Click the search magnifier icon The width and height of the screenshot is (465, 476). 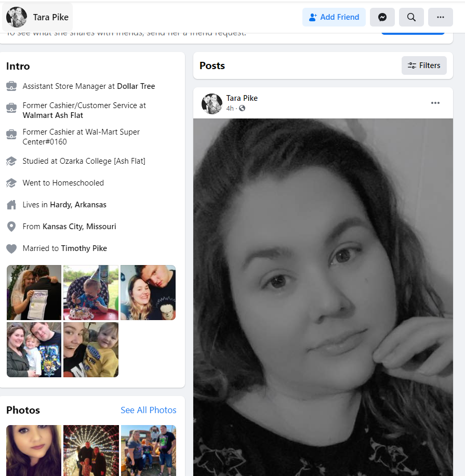tap(411, 17)
